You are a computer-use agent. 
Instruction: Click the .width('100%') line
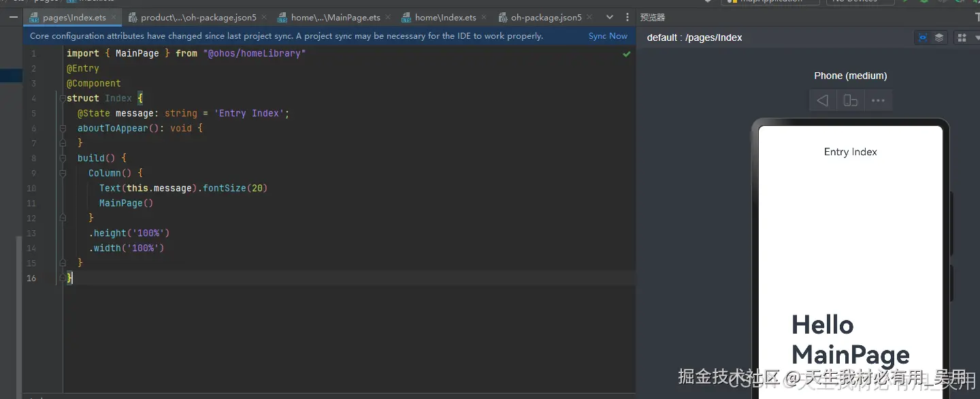[127, 249]
